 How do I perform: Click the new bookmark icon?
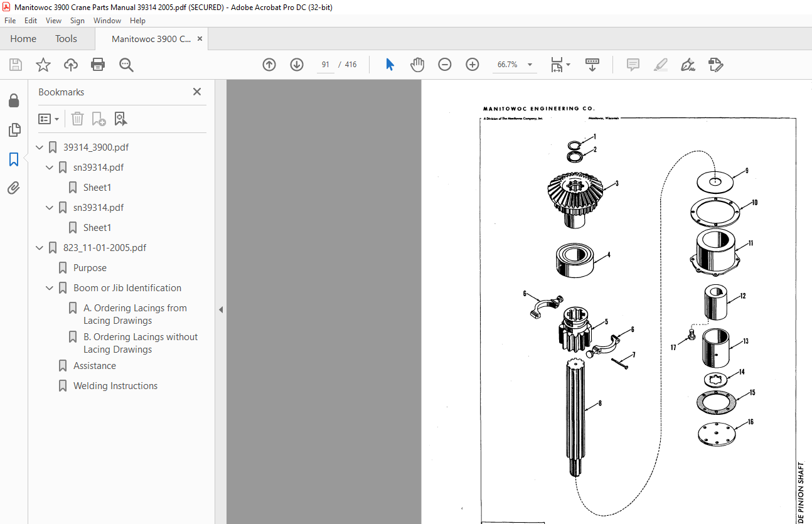tap(99, 119)
